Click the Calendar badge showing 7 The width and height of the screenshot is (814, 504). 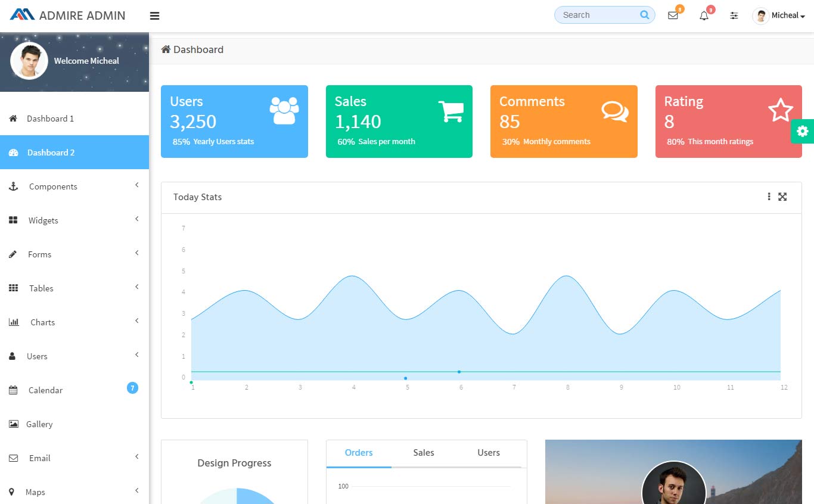[132, 388]
